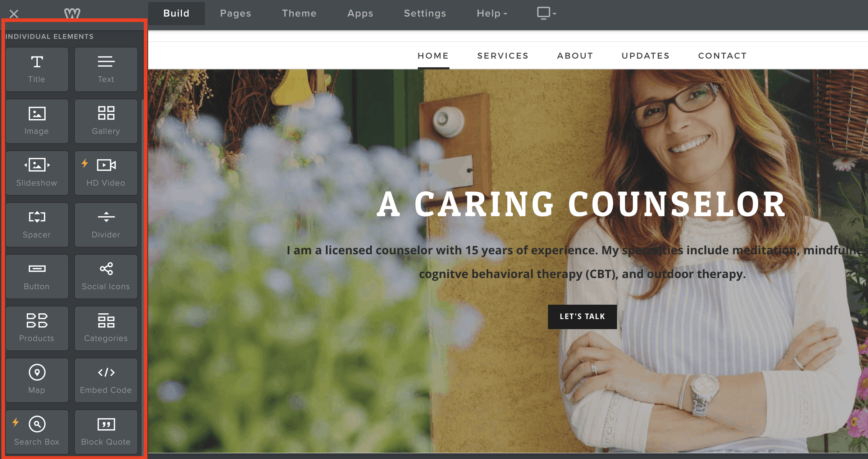Screen dimensions: 868x459
Task: Click the LET'S TALK button
Action: tap(582, 317)
